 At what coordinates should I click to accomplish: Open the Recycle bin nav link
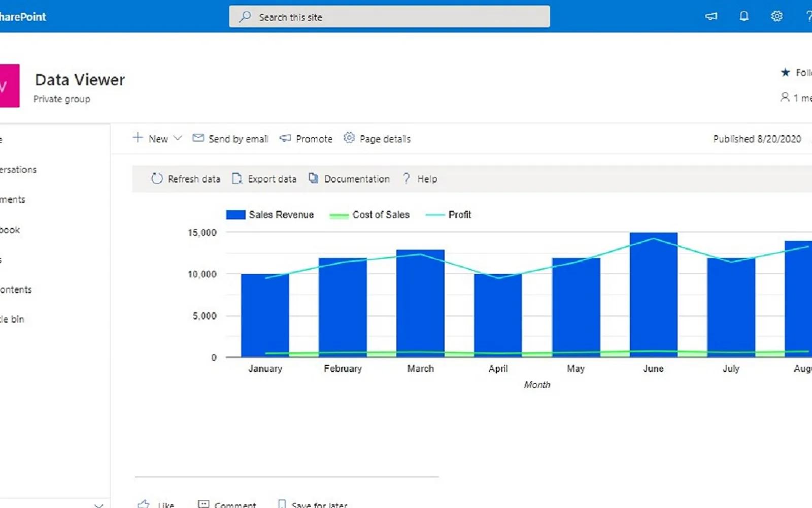pyautogui.click(x=12, y=319)
